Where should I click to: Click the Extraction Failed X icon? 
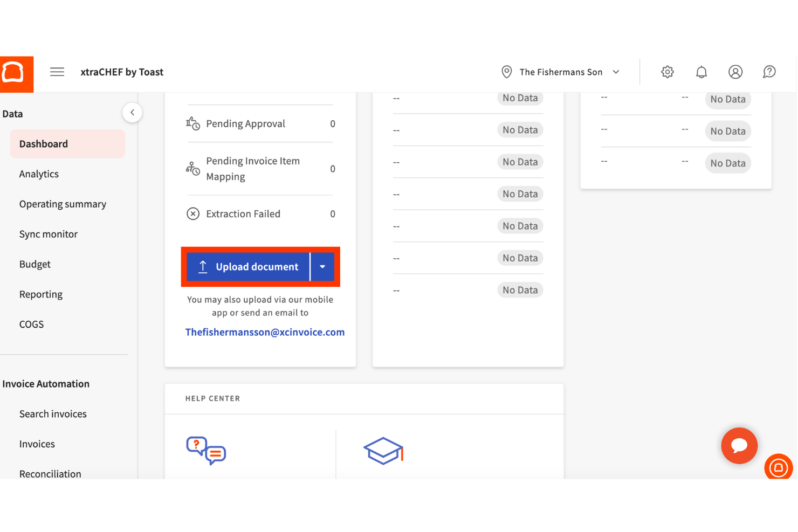click(193, 214)
